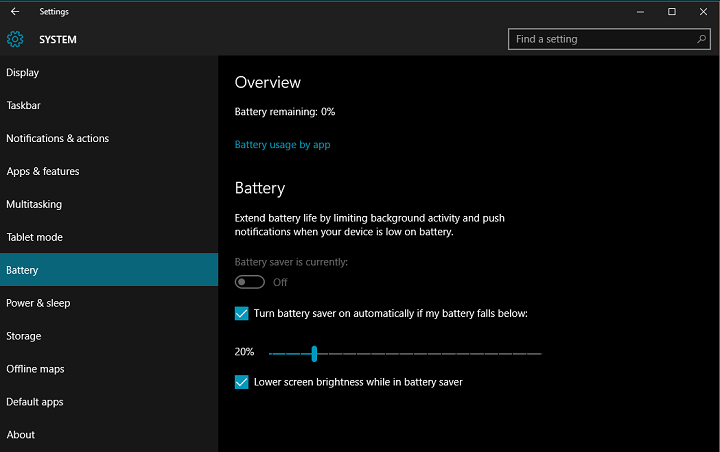Open Apps & features
The height and width of the screenshot is (452, 720).
pyautogui.click(x=109, y=171)
